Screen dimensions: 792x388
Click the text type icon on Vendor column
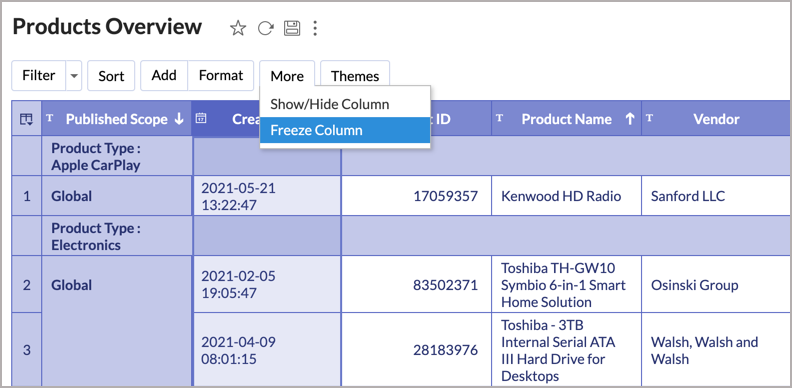point(649,118)
